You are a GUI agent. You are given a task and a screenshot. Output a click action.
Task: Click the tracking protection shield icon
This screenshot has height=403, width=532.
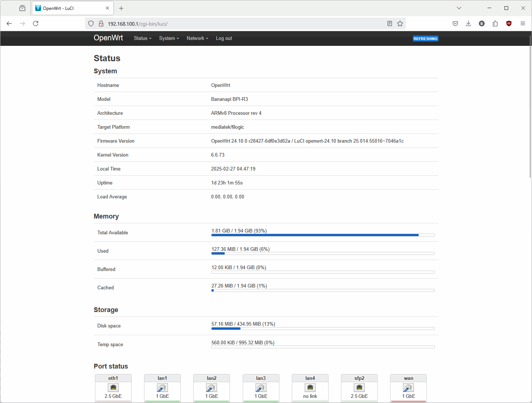coord(91,23)
